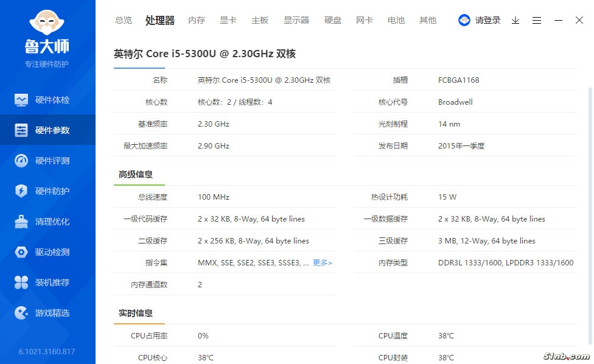
Task: Open the download arrow icon
Action: click(515, 20)
